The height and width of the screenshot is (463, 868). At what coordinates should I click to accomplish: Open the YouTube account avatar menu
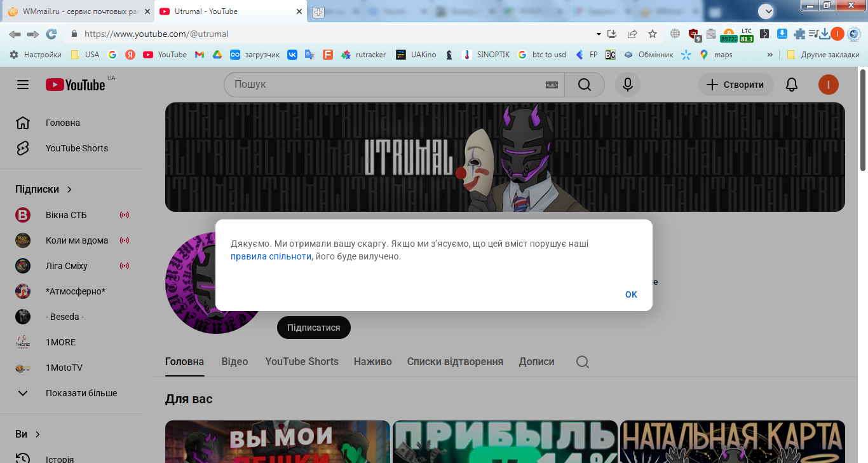click(829, 85)
